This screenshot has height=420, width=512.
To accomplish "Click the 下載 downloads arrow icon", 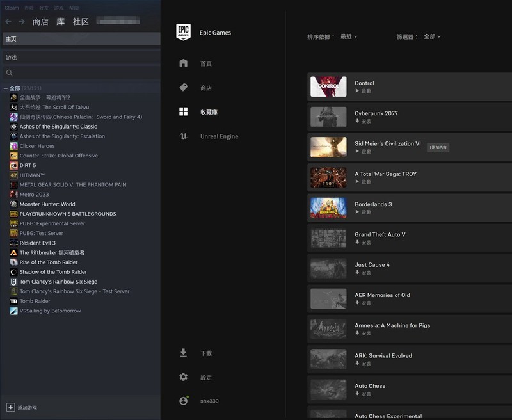I will (184, 353).
